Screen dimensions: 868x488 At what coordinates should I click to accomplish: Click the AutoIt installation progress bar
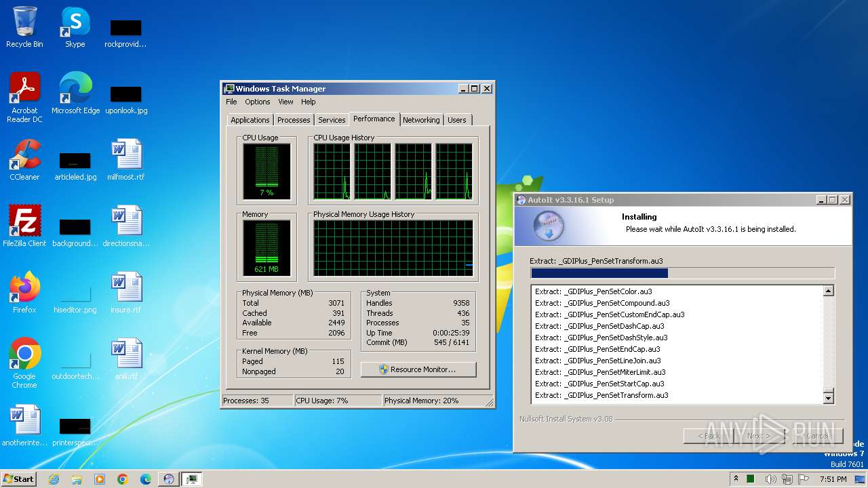pyautogui.click(x=682, y=273)
